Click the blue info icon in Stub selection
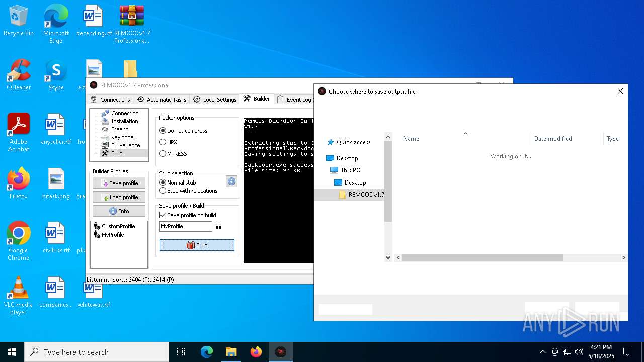Screen dimensions: 644x362 point(231,182)
